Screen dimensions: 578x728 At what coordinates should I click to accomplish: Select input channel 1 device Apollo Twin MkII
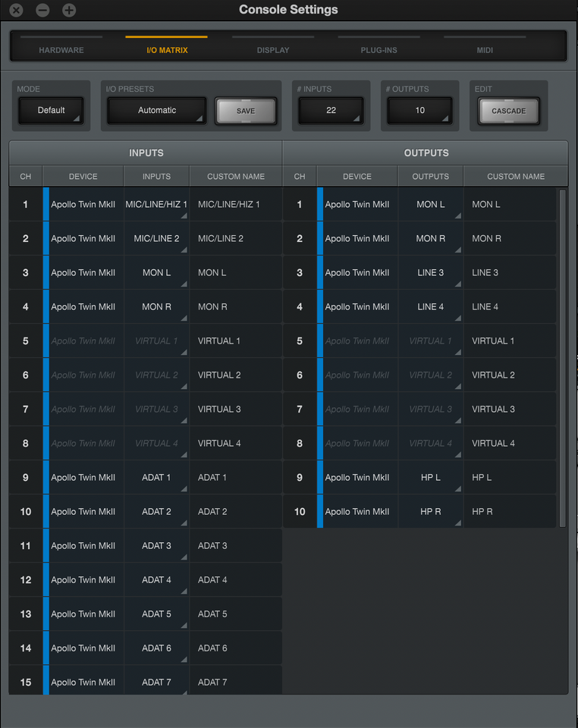pyautogui.click(x=83, y=204)
